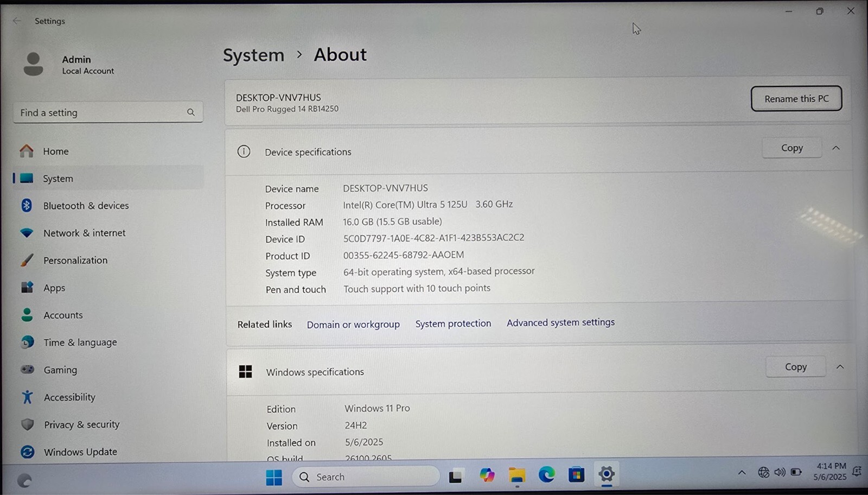Viewport: 868px width, 495px height.
Task: Launch Microsoft Edge from the taskbar
Action: point(547,475)
